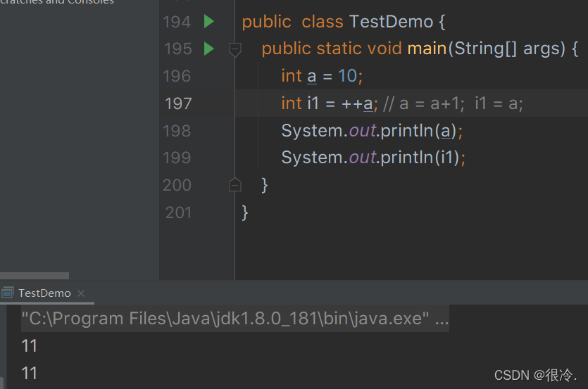Click the second 11 output line
This screenshot has height=389, width=588.
30,374
